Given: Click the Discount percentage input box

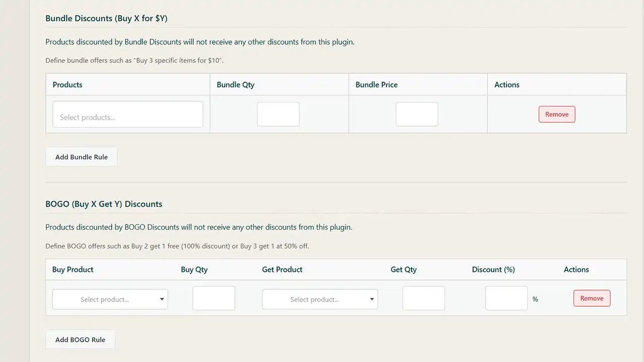Looking at the screenshot, I should (x=506, y=299).
